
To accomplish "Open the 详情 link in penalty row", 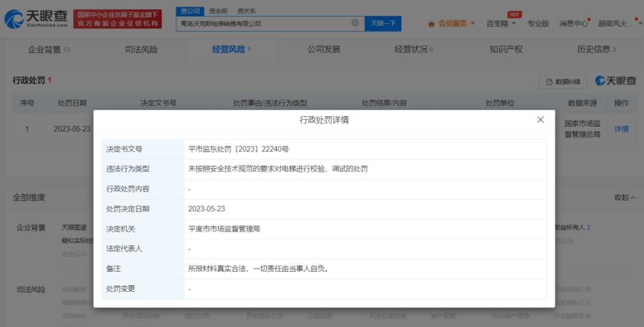I will click(x=621, y=129).
